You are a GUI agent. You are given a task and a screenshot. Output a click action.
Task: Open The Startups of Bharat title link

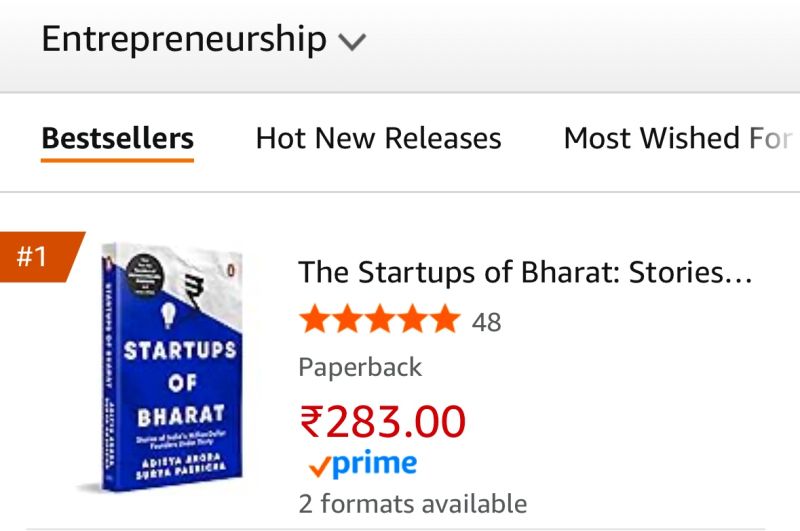coord(525,272)
